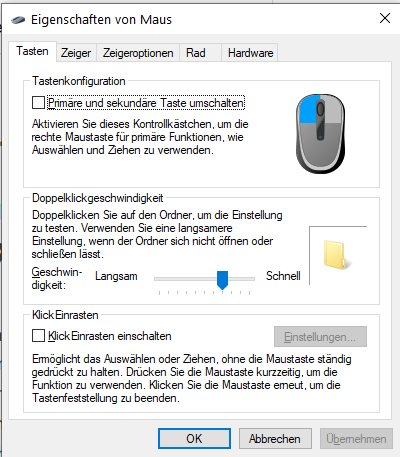Click the Eigenschaften von Maus title text

tap(101, 20)
